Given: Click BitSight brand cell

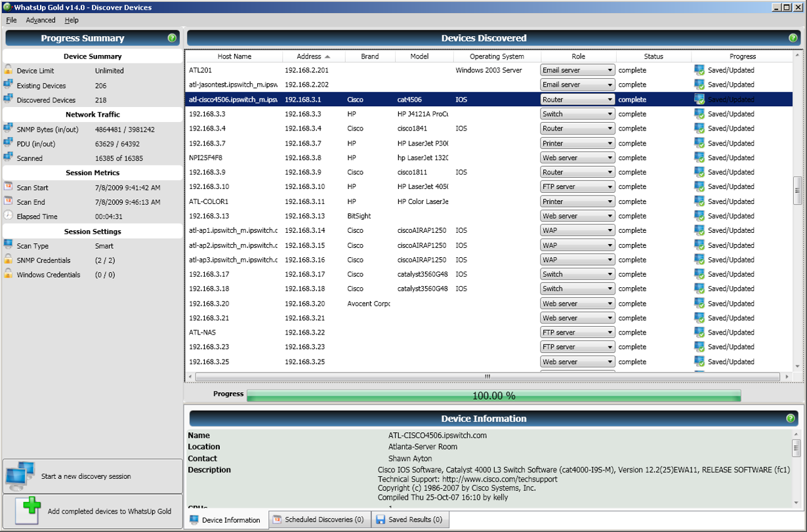Looking at the screenshot, I should pyautogui.click(x=359, y=216).
